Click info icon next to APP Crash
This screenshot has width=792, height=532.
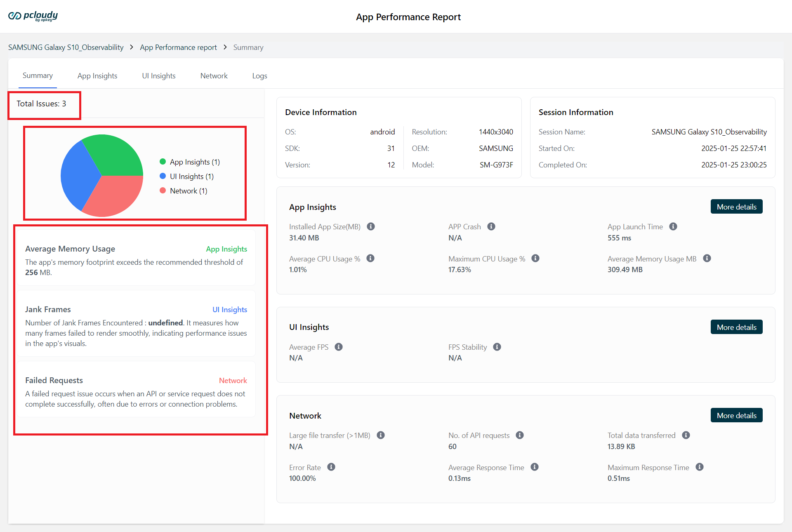[491, 226]
